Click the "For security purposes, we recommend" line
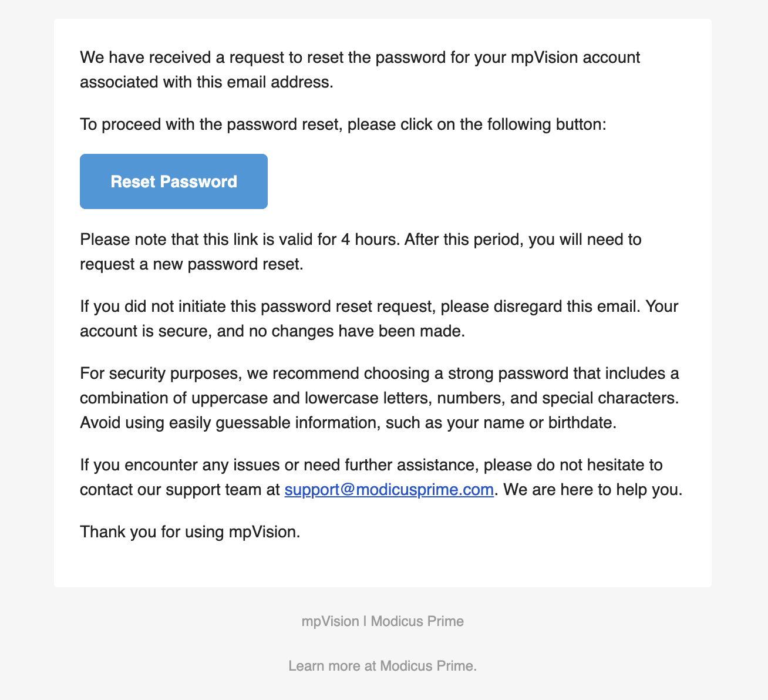 point(379,373)
